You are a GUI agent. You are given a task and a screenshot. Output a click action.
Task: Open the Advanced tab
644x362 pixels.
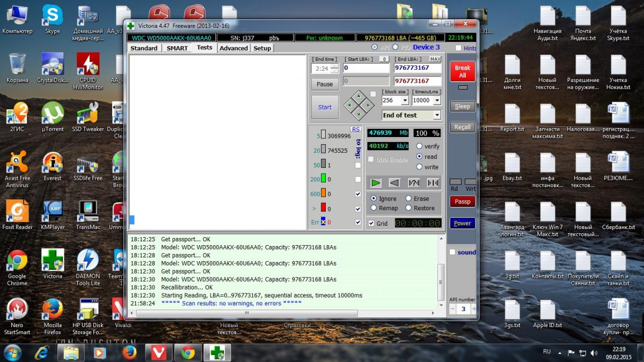click(x=234, y=48)
